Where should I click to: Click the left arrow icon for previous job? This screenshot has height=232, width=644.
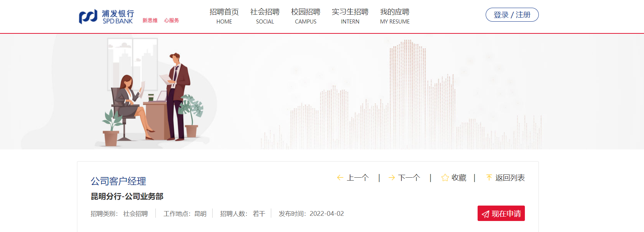tap(340, 178)
